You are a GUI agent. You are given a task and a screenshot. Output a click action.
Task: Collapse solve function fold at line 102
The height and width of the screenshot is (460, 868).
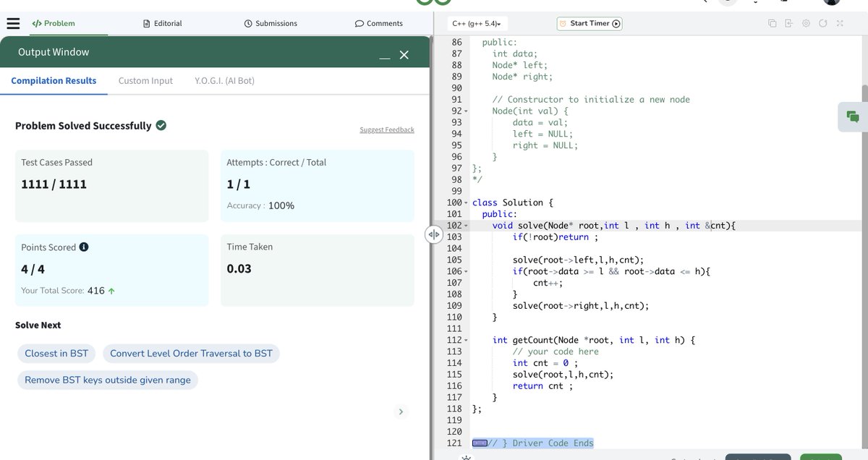(466, 226)
